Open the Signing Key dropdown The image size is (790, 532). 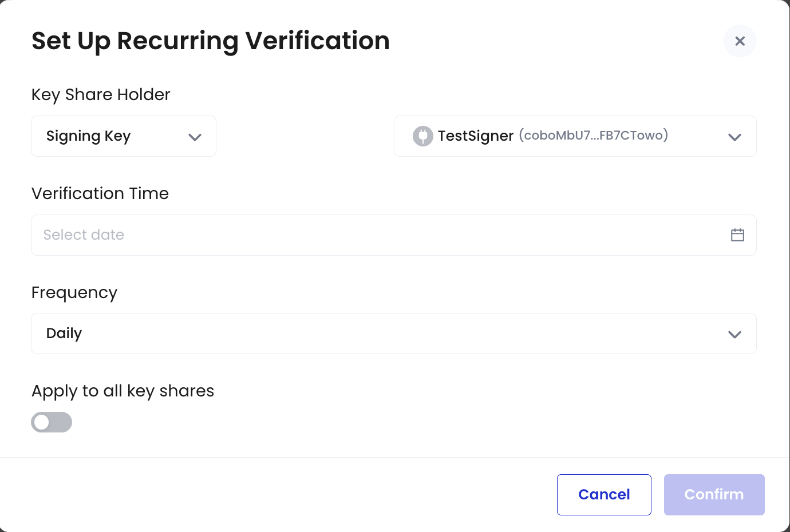(x=124, y=136)
